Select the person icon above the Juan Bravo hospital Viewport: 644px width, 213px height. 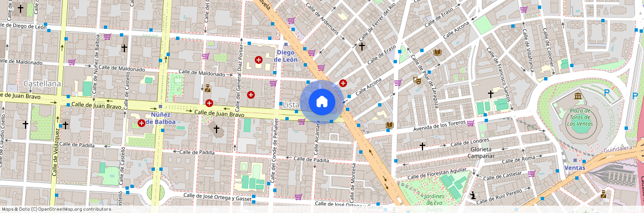click(x=208, y=88)
